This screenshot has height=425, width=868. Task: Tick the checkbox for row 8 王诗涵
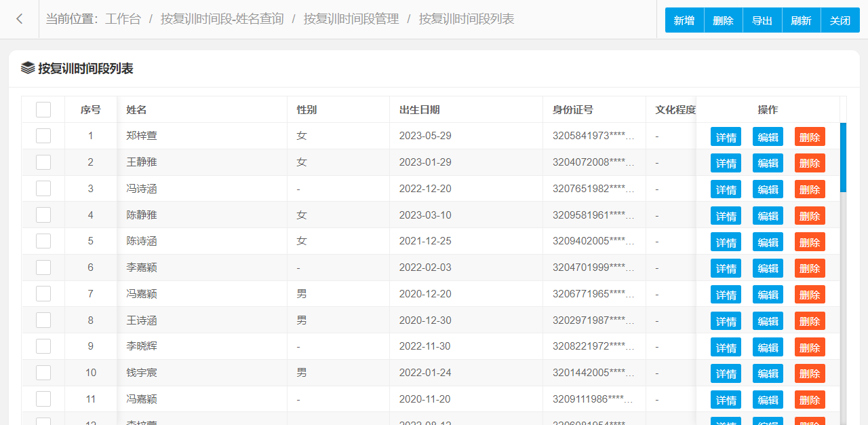pos(43,320)
